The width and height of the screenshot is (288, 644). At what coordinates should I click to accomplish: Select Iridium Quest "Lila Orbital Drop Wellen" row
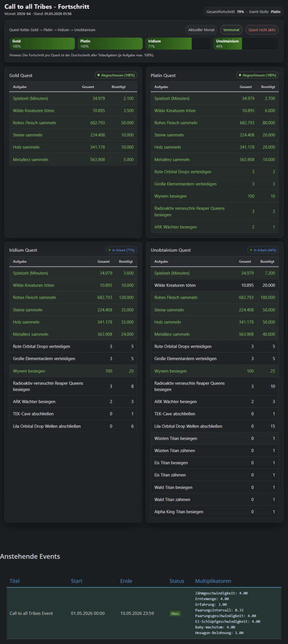coord(73,427)
